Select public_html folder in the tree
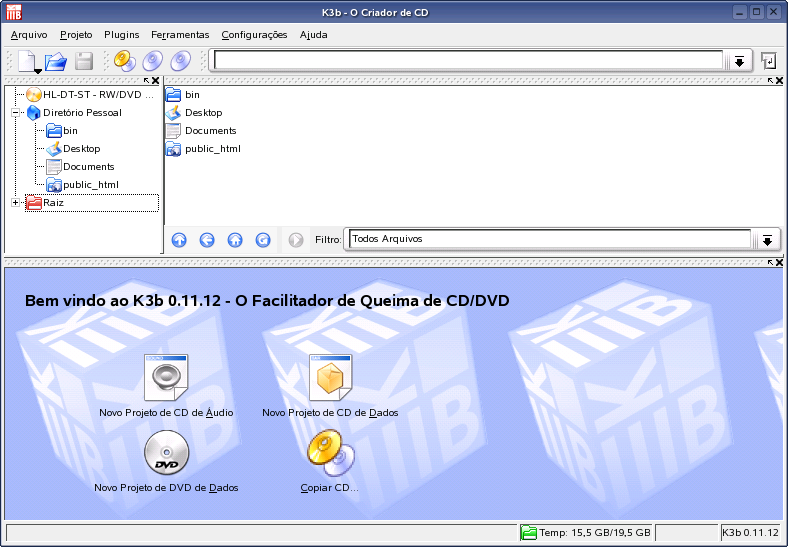The image size is (788, 547). click(x=82, y=185)
